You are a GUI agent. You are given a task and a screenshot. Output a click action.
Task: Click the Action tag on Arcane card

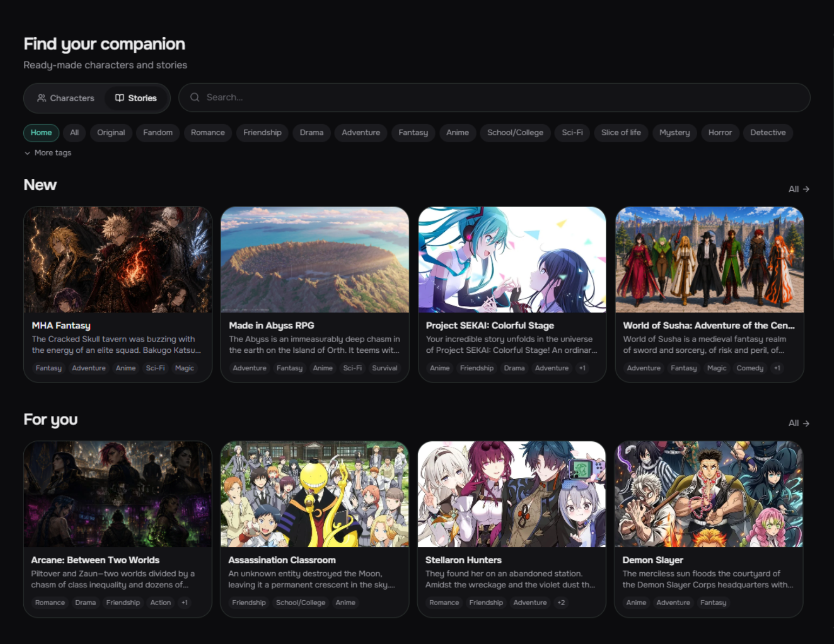(x=161, y=602)
